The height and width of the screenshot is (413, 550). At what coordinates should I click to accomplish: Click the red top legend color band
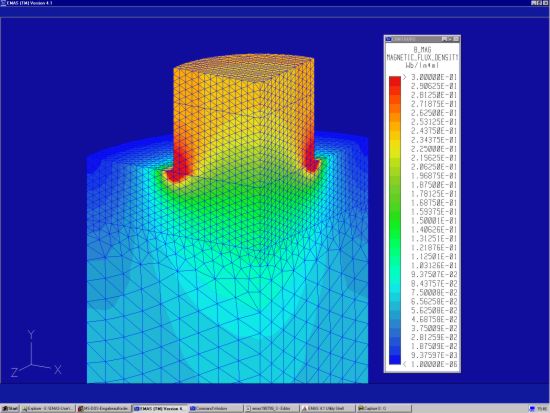tap(395, 81)
